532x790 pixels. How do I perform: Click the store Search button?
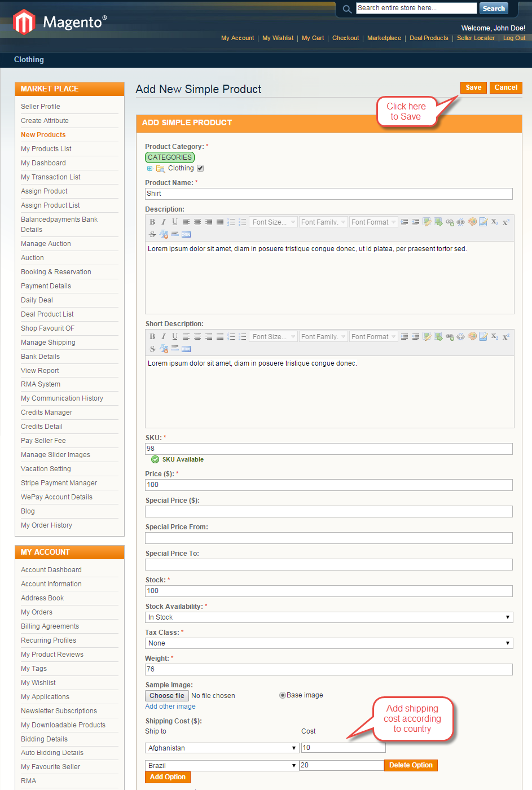click(x=494, y=8)
